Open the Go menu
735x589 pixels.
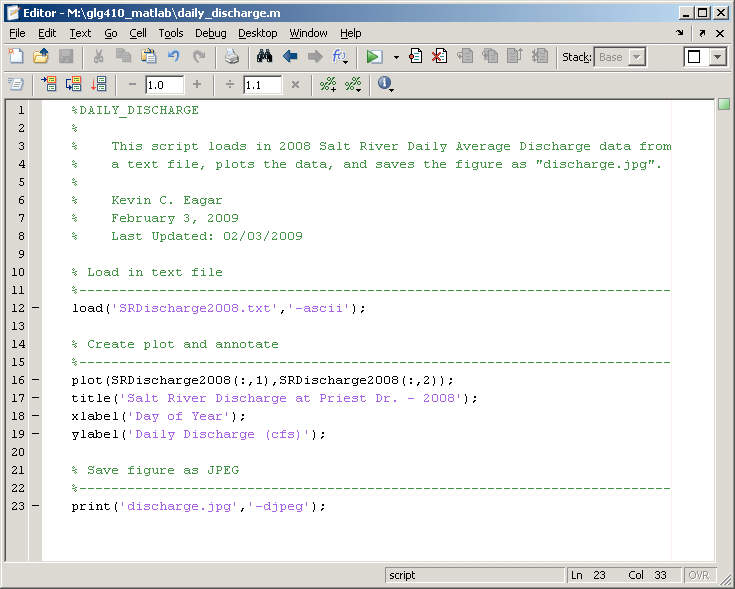pos(111,33)
